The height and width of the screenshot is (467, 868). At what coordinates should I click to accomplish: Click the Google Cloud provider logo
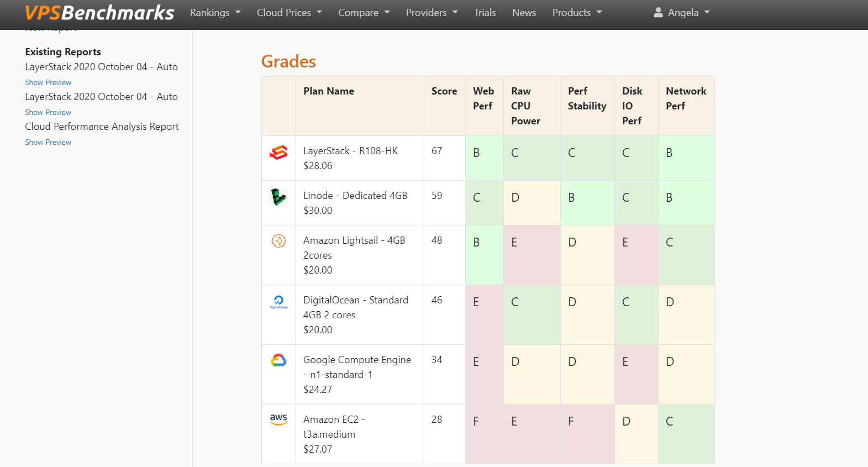click(x=278, y=360)
